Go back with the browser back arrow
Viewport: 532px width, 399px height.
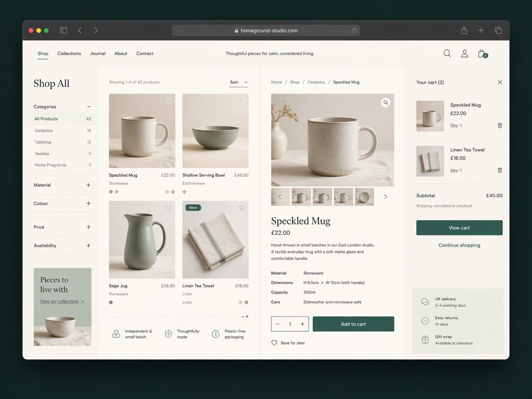(x=79, y=31)
